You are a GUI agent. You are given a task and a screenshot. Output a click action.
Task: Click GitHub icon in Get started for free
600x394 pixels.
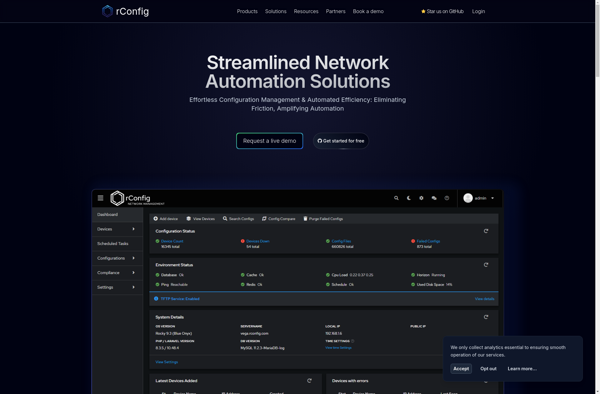[x=320, y=141]
